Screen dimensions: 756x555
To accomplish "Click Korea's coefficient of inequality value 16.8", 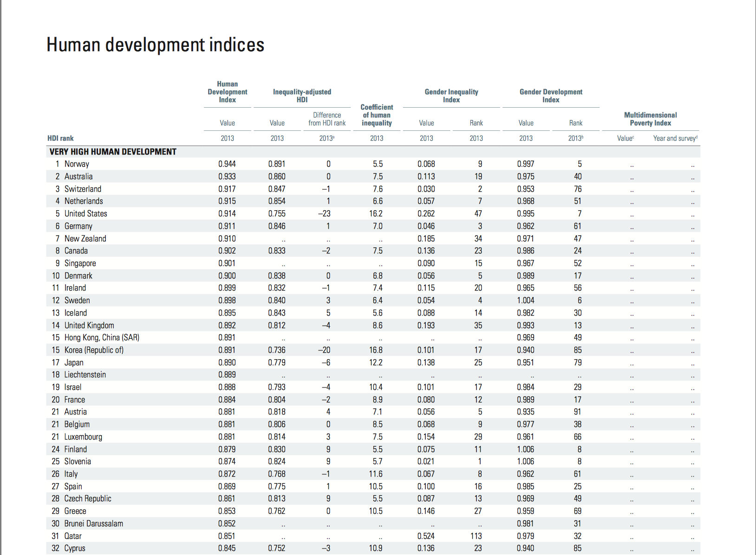I will 376,350.
